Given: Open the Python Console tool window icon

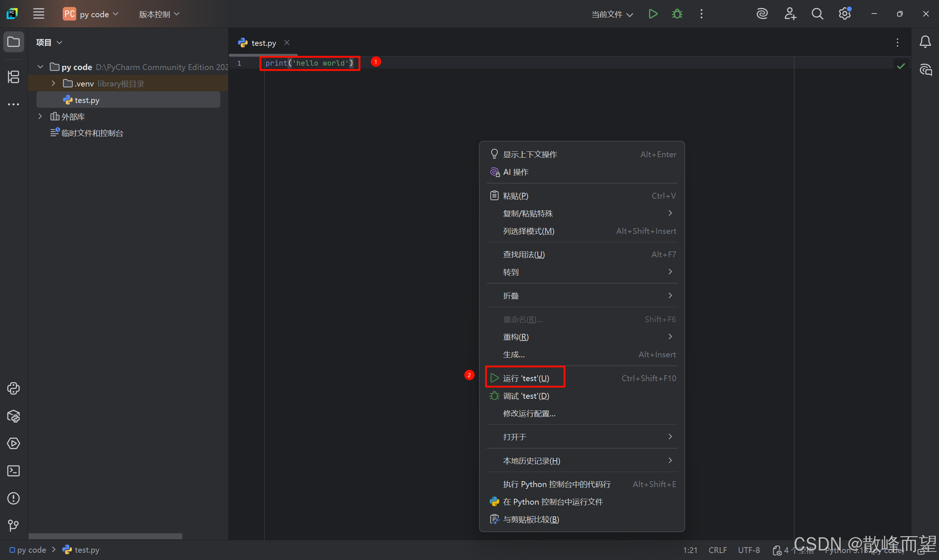Looking at the screenshot, I should point(14,388).
